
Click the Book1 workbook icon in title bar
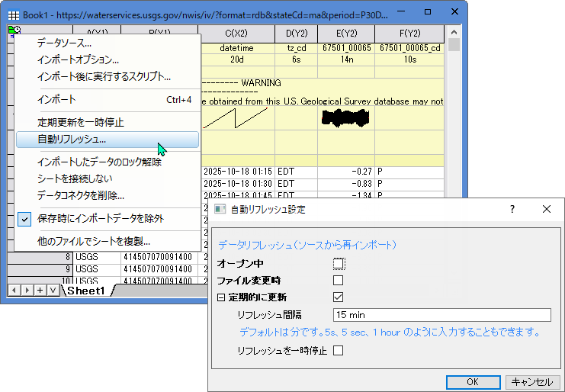point(13,13)
